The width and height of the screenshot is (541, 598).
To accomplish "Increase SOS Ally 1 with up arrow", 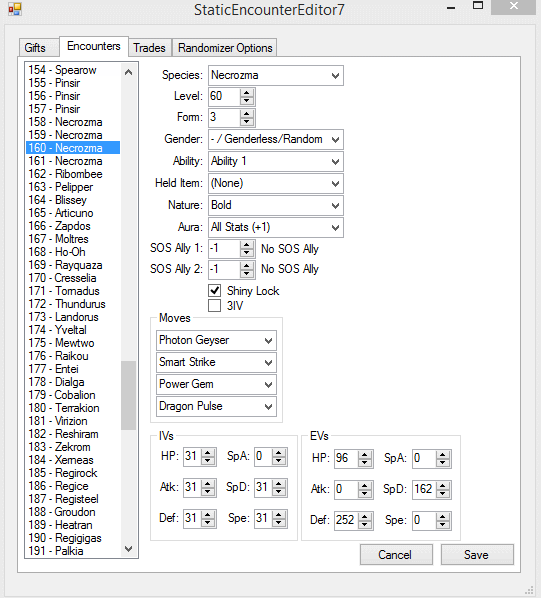I will tap(247, 245).
